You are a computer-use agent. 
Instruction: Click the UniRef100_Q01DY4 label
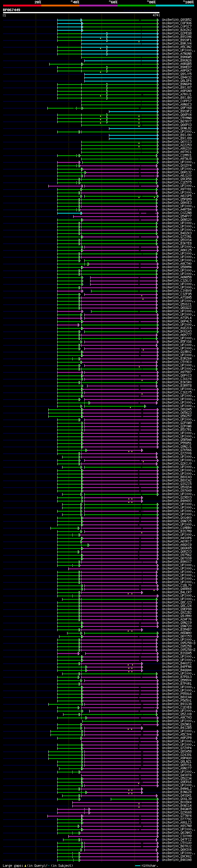(x=177, y=166)
